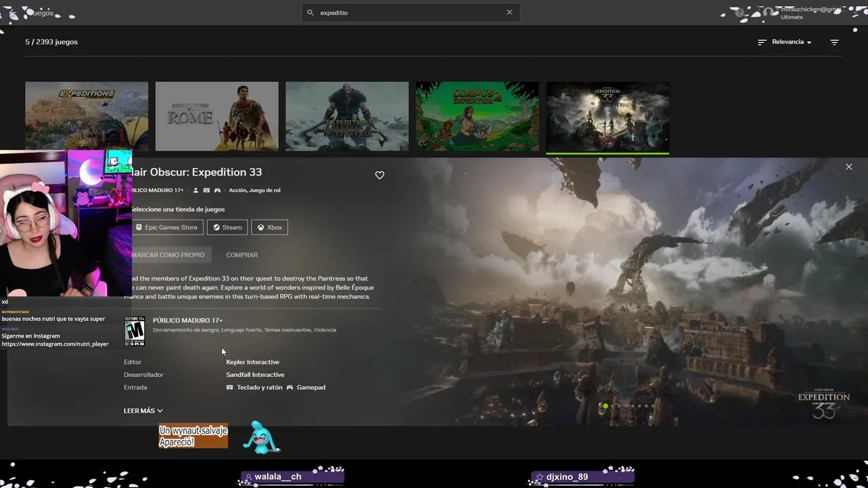This screenshot has width=868, height=488.
Task: Click the Expedition 33 logo on hero image
Action: pos(823,404)
